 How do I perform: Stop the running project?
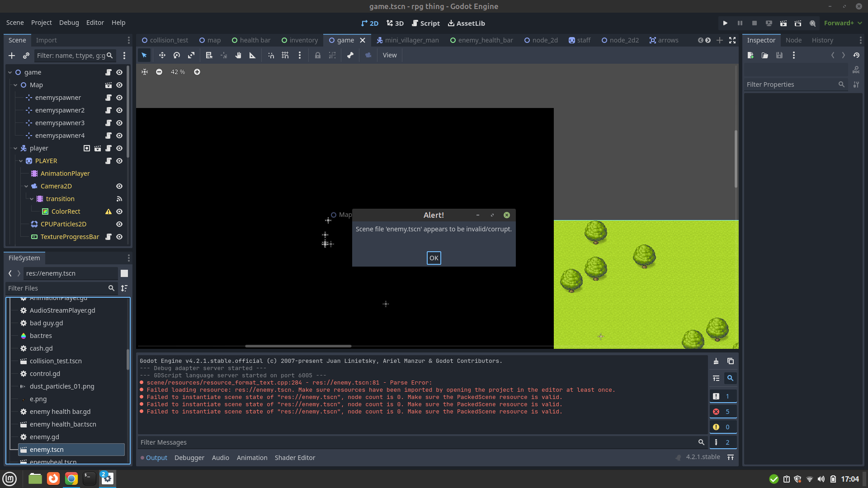755,23
